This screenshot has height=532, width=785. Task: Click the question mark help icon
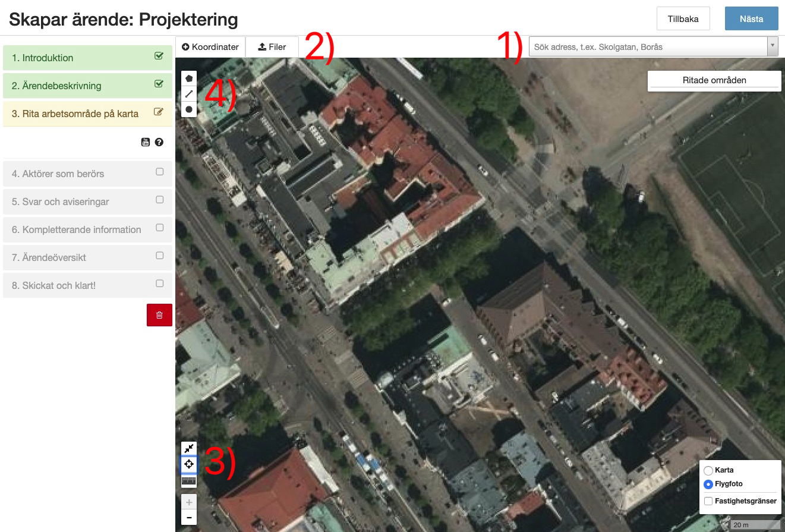(159, 142)
